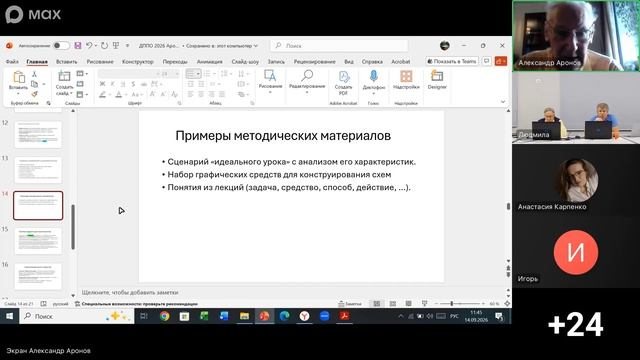
Task: Select slide 16 thumbnail
Action: tap(38, 277)
